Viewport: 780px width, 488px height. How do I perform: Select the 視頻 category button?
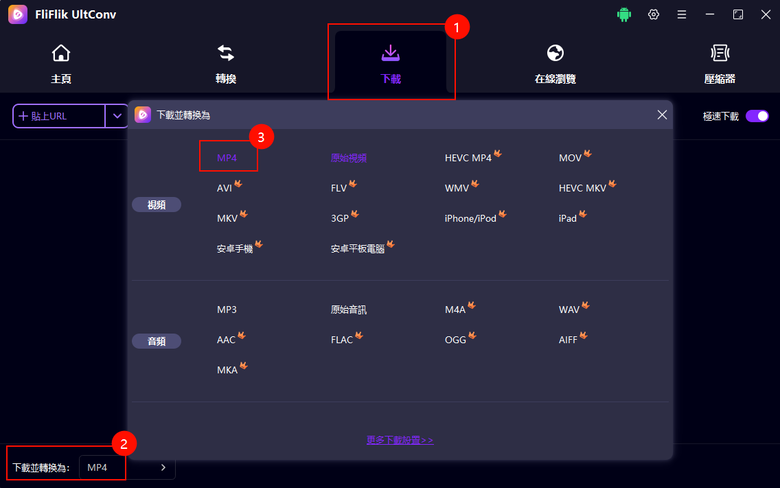point(156,204)
